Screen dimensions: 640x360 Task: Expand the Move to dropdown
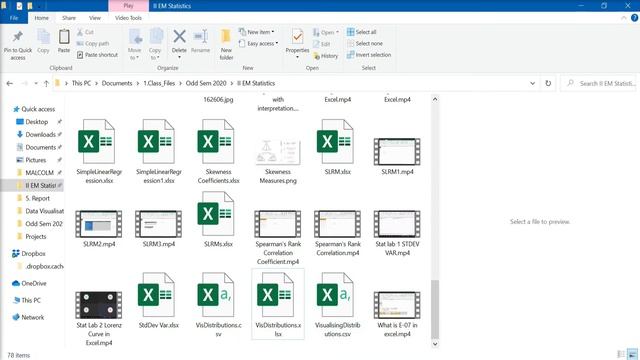(134, 58)
